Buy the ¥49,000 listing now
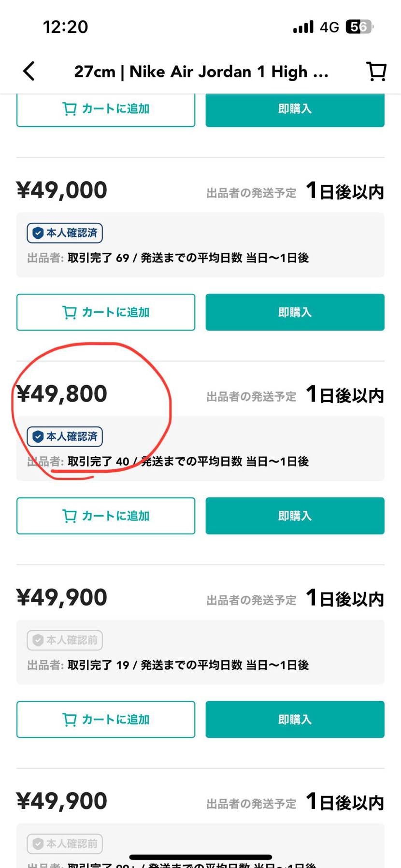This screenshot has height=868, width=401. (x=295, y=312)
